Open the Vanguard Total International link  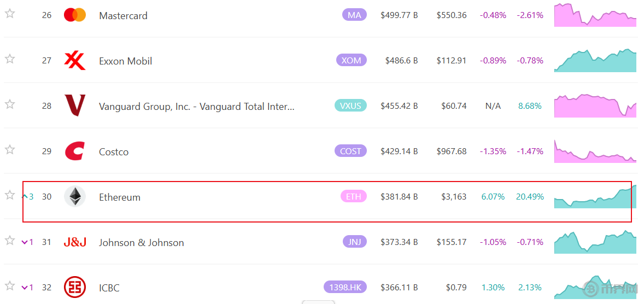pos(197,107)
